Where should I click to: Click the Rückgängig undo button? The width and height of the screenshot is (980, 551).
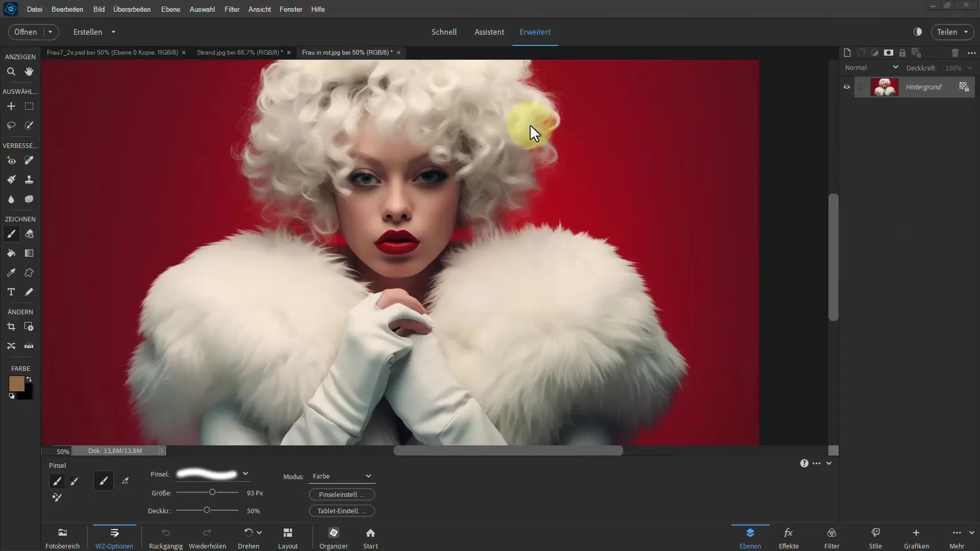tap(166, 538)
